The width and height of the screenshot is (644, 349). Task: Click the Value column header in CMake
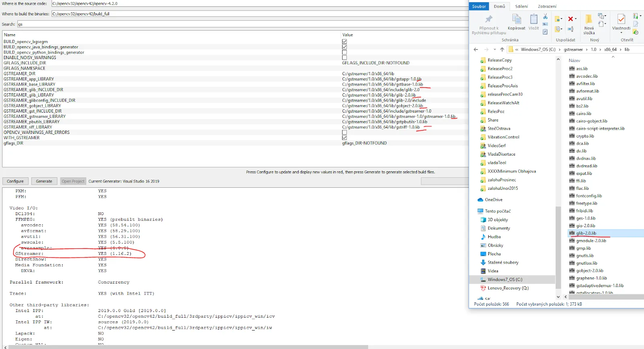coord(348,35)
